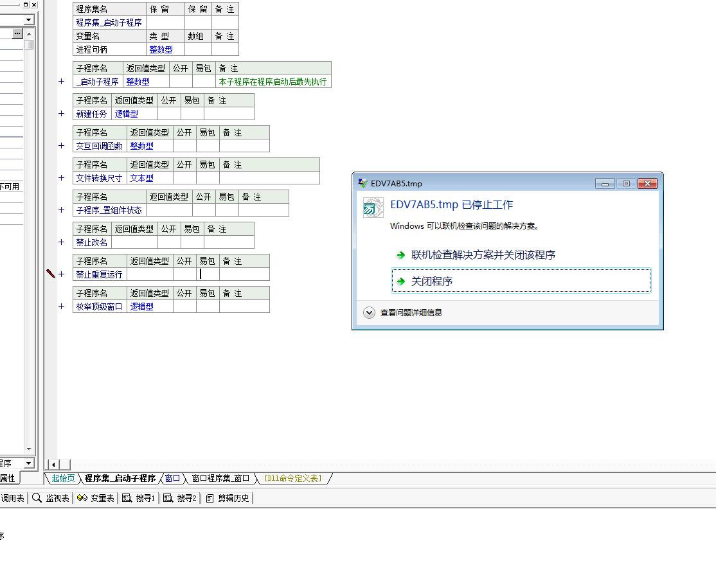The width and height of the screenshot is (716, 588).
Task: Click the ellipsis button in property row
Action: pos(17,33)
